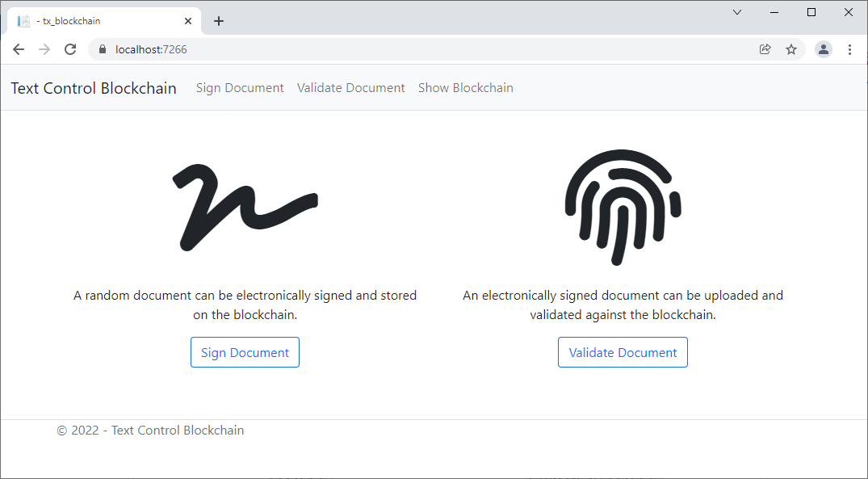Viewport: 868px width, 479px height.
Task: Reload the page with refresh icon
Action: (70, 49)
